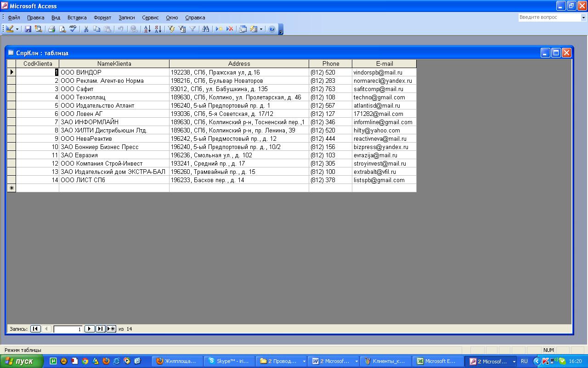Image resolution: width=588 pixels, height=368 pixels.
Task: Select the NameKlienta column header
Action: click(x=114, y=64)
